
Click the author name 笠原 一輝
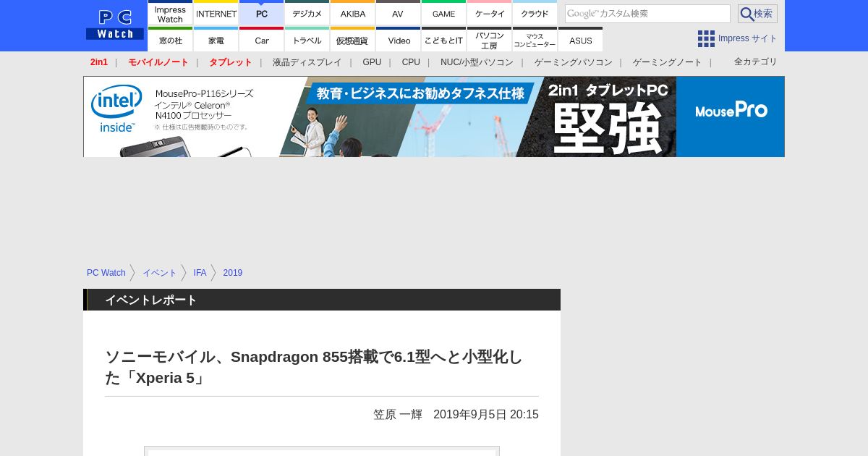click(x=398, y=415)
